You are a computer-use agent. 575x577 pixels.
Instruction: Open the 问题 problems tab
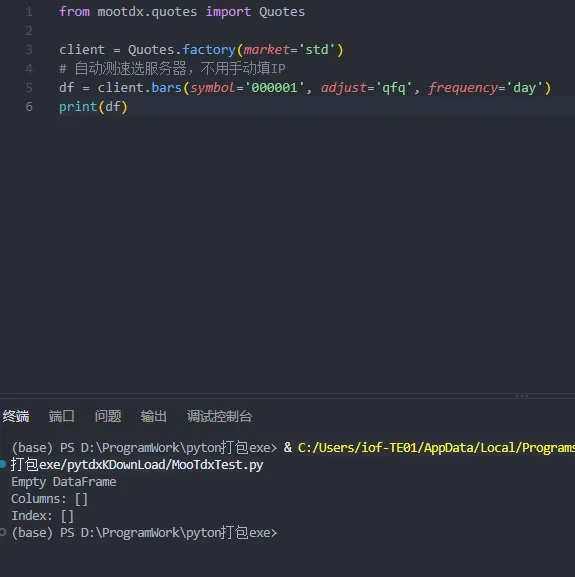click(108, 416)
